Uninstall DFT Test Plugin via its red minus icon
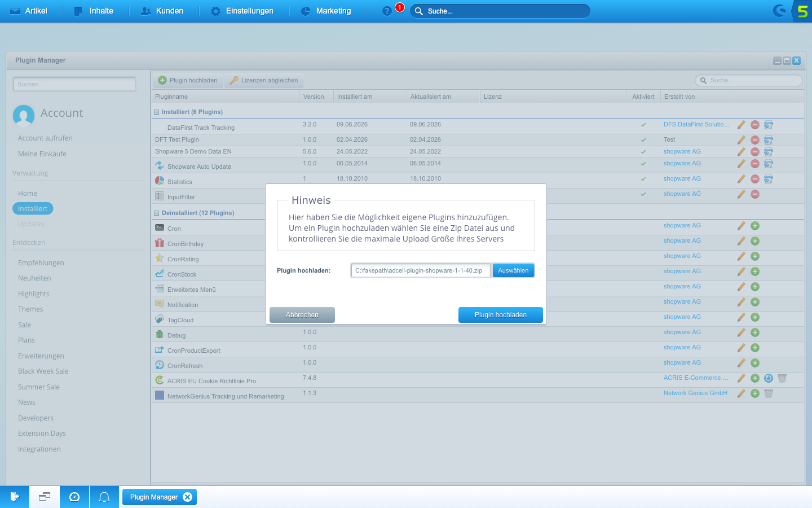 (x=755, y=140)
